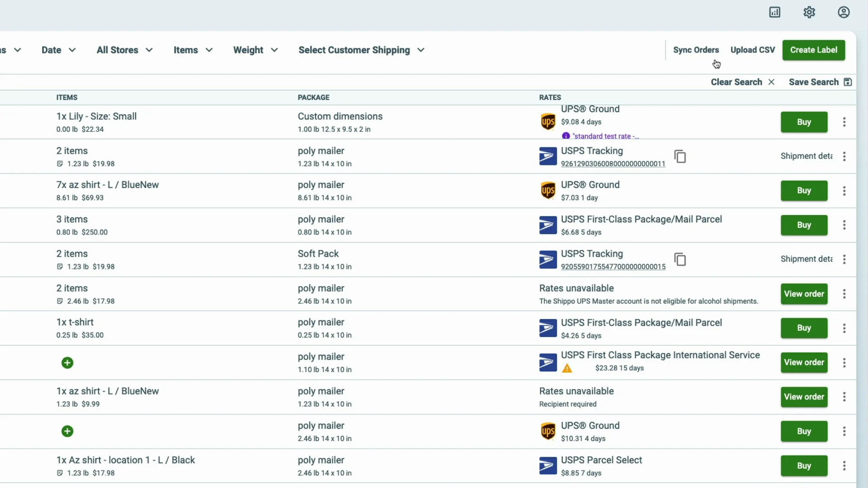Open more options for Soft Pack row
This screenshot has width=868, height=488.
coord(844,259)
